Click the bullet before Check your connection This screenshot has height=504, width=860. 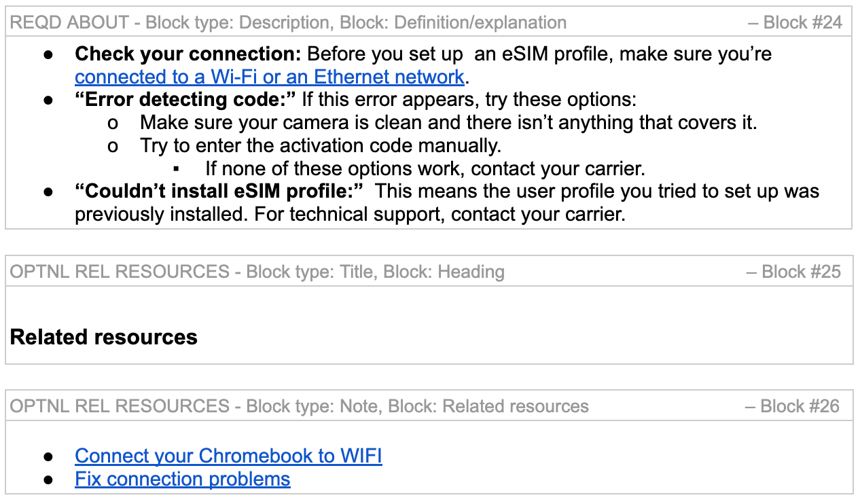tap(48, 54)
